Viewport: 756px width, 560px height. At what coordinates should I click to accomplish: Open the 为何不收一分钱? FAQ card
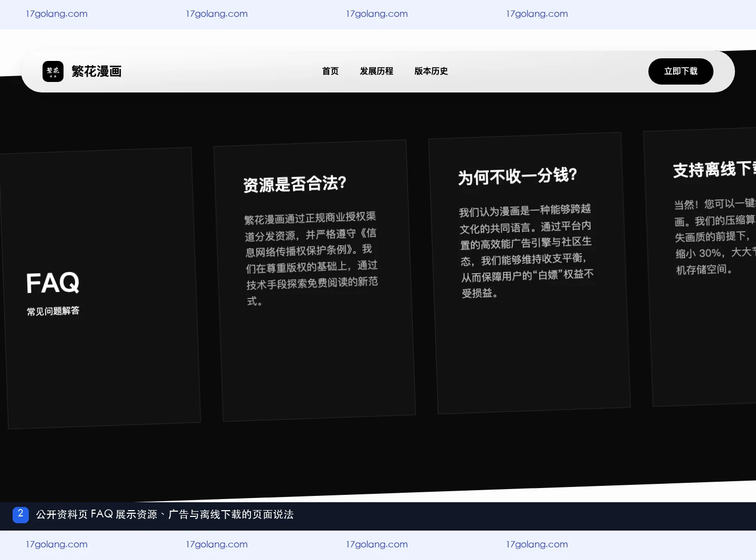point(529,273)
